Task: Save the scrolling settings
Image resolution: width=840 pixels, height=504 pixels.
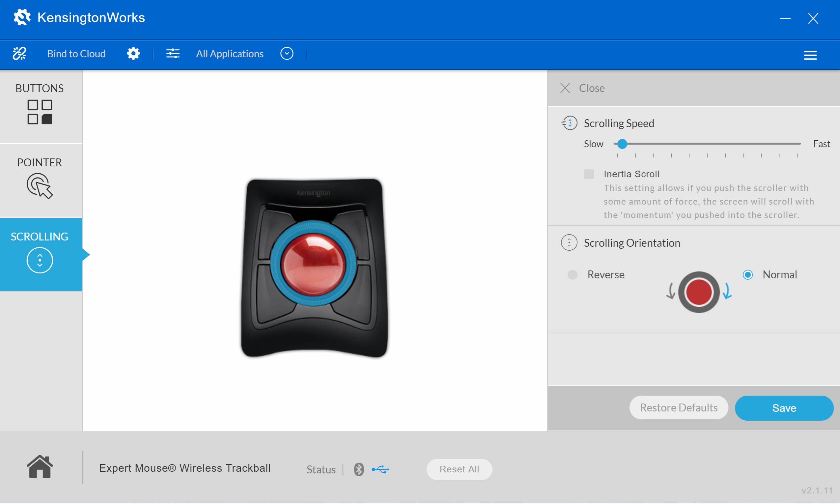Action: tap(784, 408)
